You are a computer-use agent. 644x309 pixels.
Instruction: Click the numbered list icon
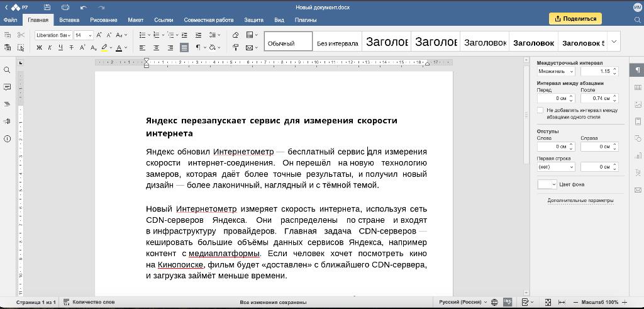point(156,35)
